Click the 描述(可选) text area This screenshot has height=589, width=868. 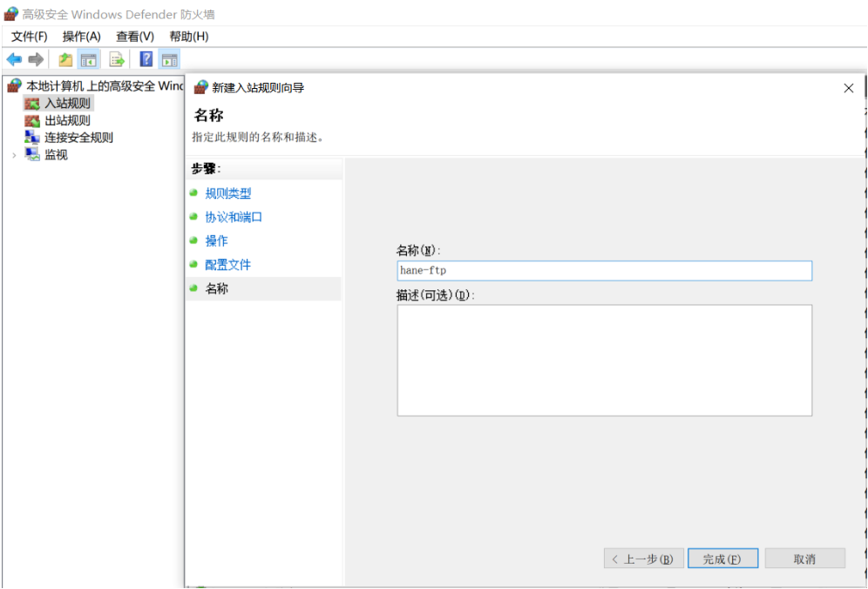605,361
